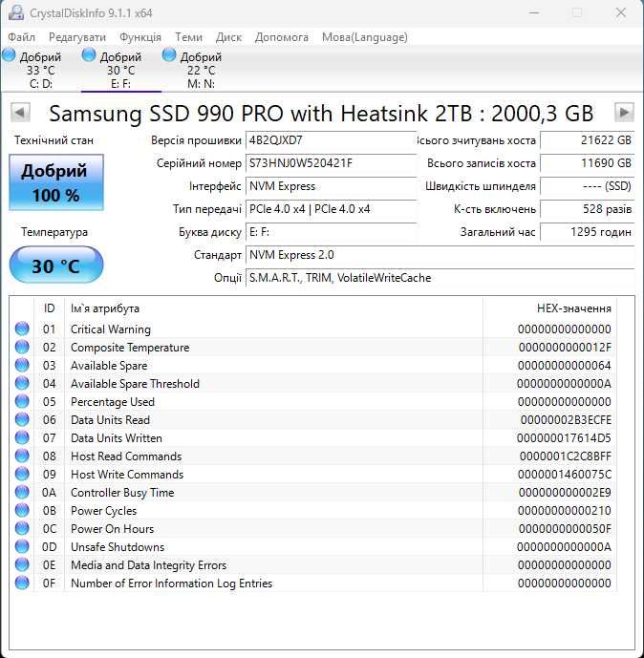
Task: Go to previous disk with left arrow
Action: tap(20, 113)
